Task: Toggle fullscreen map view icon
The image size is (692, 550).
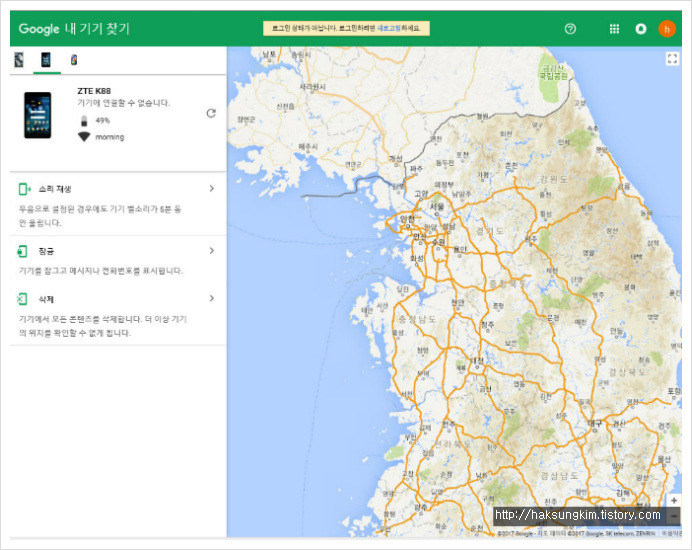Action: pyautogui.click(x=672, y=59)
